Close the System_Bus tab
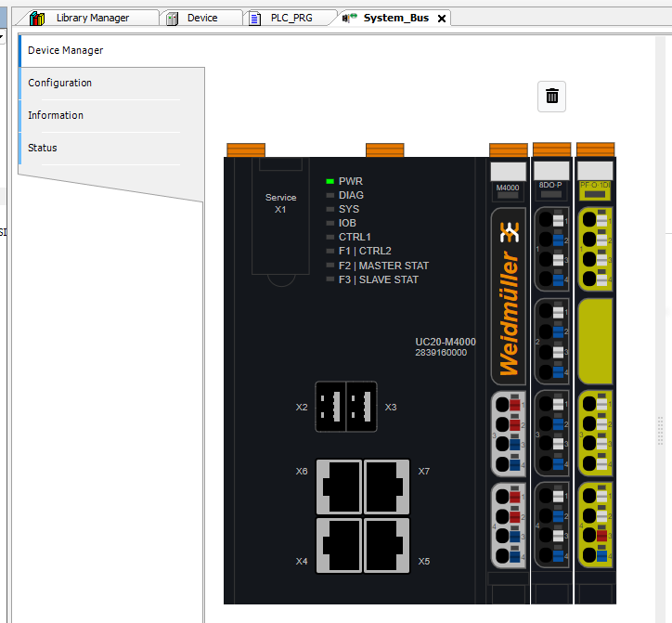The width and height of the screenshot is (672, 623). [442, 19]
